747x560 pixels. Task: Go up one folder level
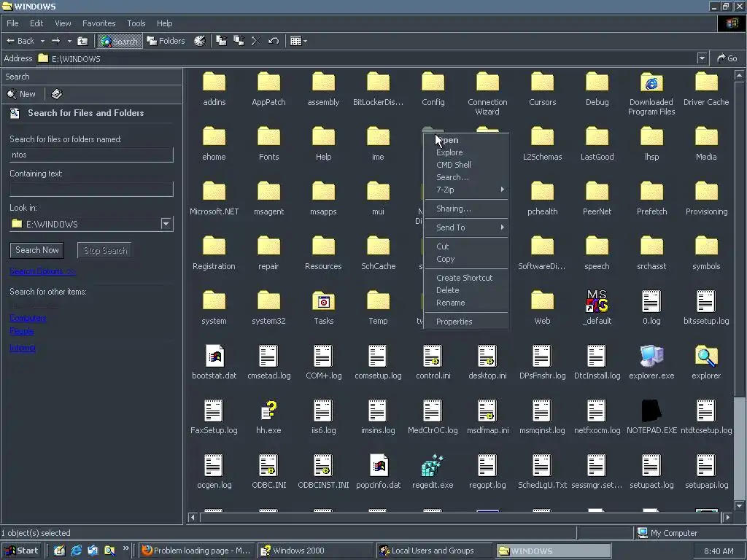(x=83, y=41)
